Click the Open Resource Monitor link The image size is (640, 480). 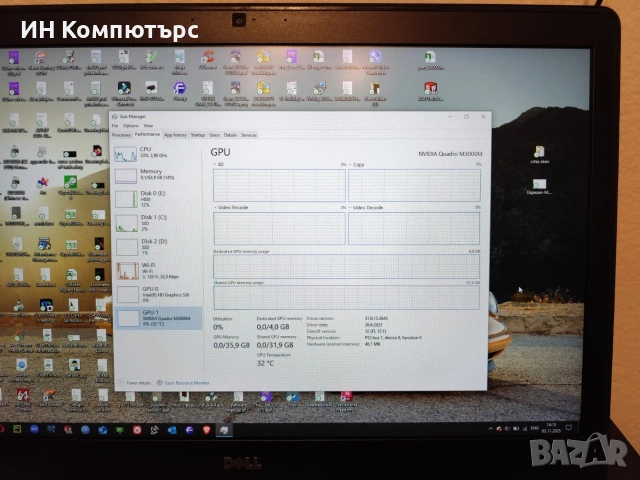point(187,383)
